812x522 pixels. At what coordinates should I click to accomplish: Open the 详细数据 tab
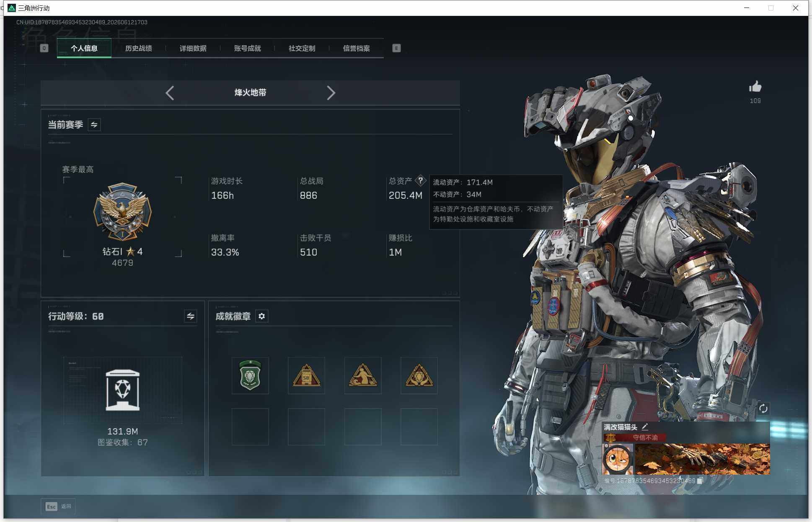pyautogui.click(x=193, y=49)
